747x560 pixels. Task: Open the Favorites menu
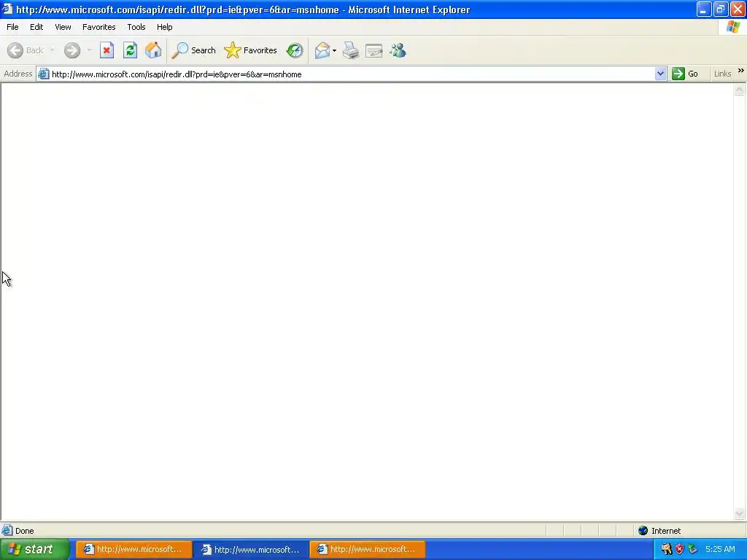pos(98,27)
